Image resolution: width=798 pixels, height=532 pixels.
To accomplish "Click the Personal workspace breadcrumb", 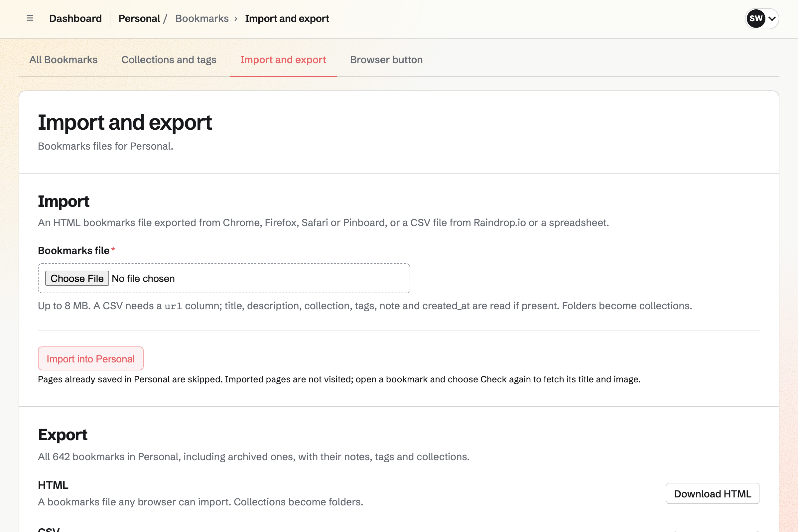I will point(139,18).
